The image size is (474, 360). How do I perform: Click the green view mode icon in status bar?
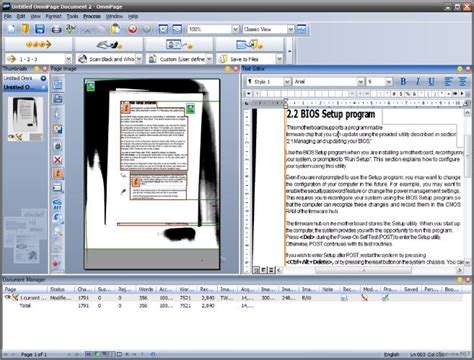(x=96, y=354)
